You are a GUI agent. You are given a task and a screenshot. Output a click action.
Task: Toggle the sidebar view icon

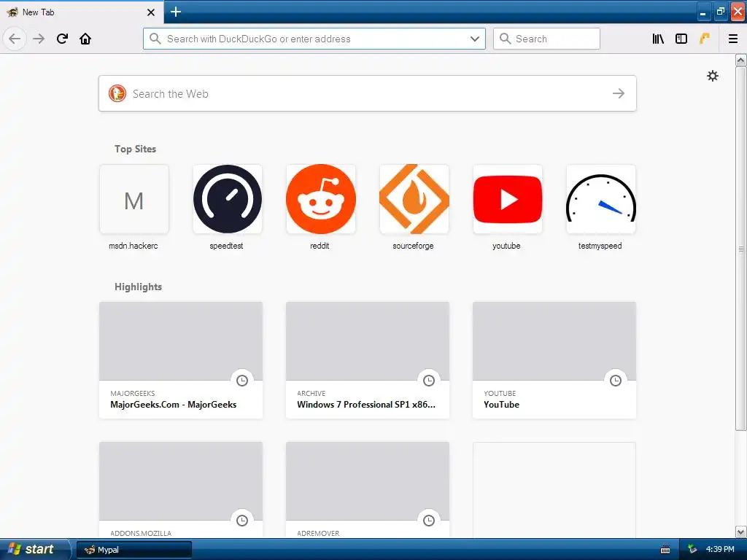click(681, 39)
